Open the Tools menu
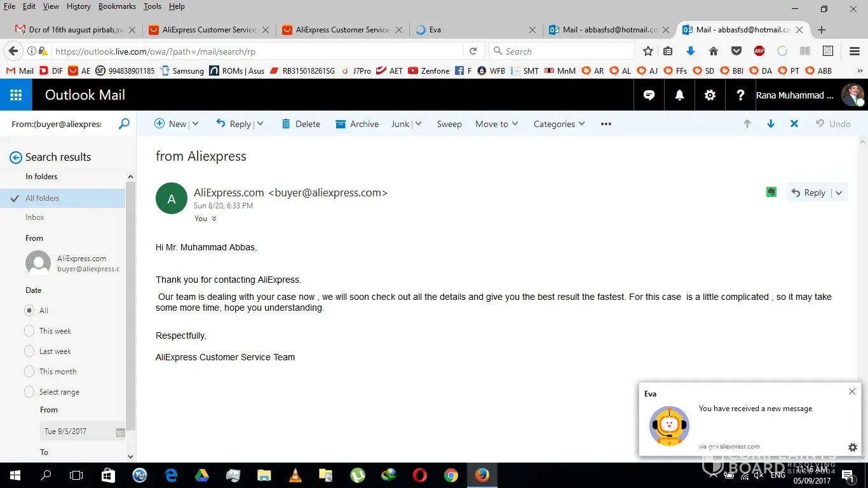The width and height of the screenshot is (868, 488). (x=152, y=6)
